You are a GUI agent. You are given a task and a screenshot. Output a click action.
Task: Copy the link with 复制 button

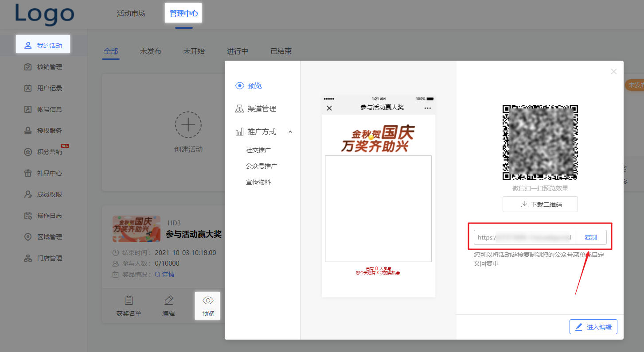[591, 237]
